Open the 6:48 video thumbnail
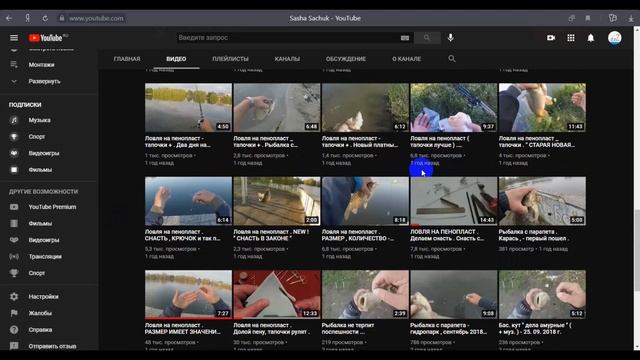 click(x=277, y=108)
